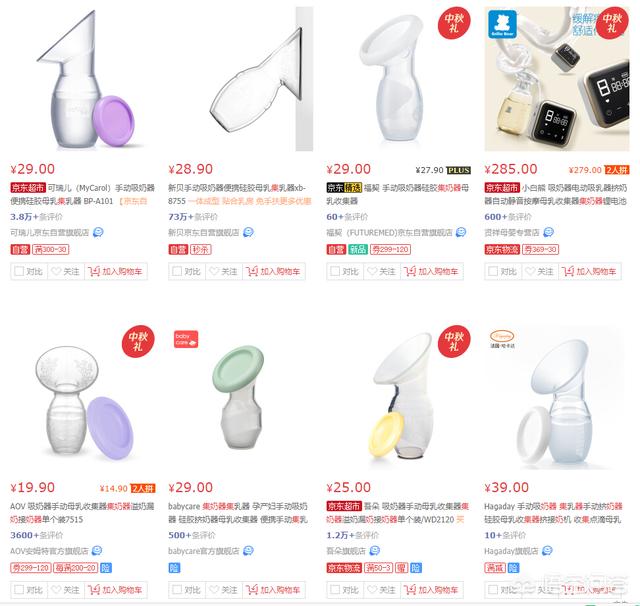Image resolution: width=640 pixels, height=606 pixels.
Task: Open the purple-lid MyCarol product image
Action: coord(84,78)
